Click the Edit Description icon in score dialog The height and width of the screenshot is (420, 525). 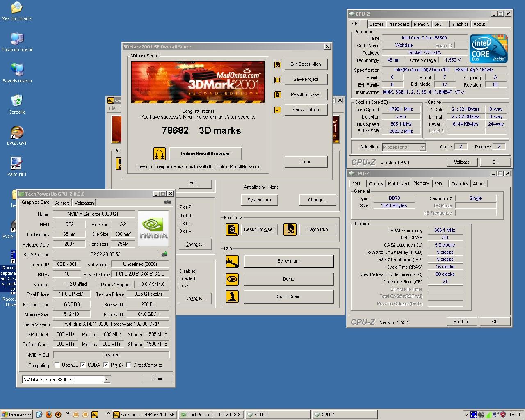(278, 64)
